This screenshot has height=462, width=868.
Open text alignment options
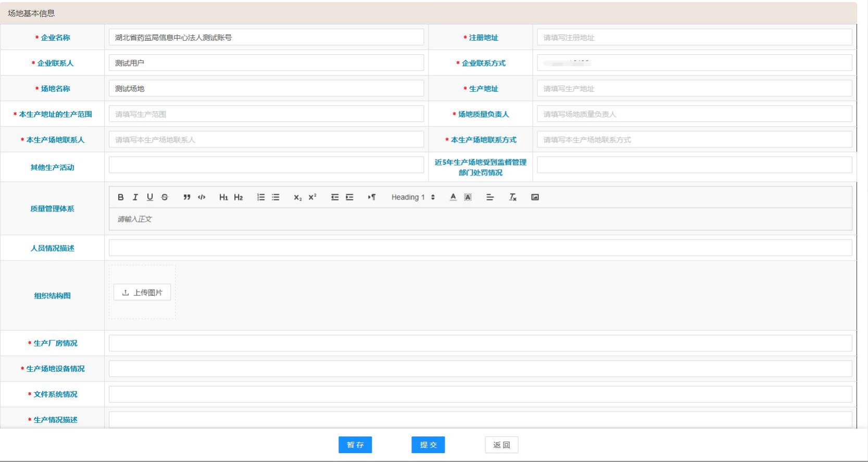coord(489,197)
